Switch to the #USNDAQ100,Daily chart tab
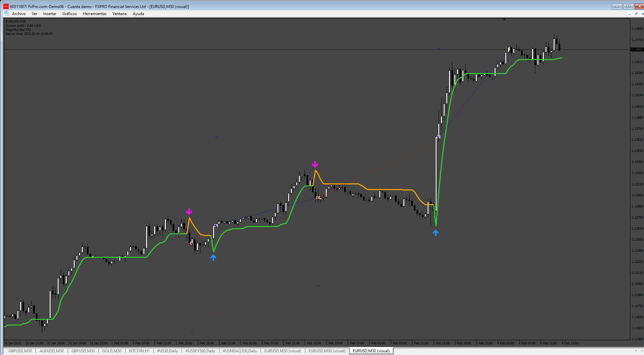 click(240, 351)
